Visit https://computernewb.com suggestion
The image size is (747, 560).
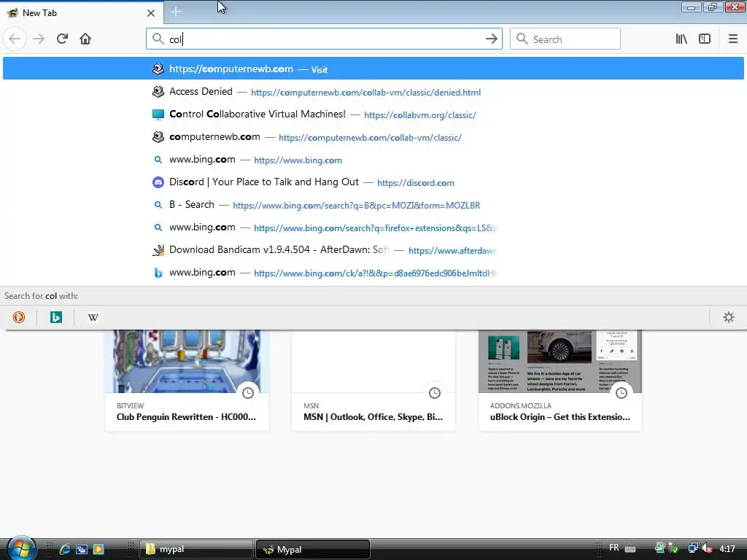pyautogui.click(x=373, y=69)
